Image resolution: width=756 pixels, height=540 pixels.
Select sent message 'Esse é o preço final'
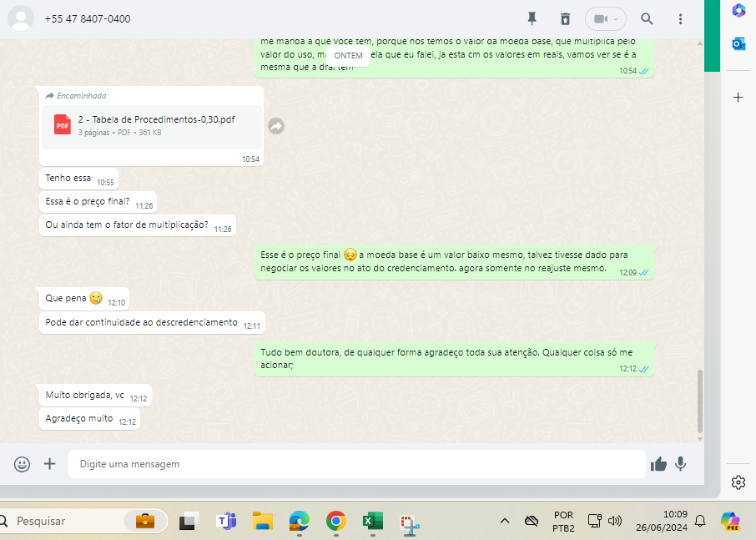tap(454, 262)
